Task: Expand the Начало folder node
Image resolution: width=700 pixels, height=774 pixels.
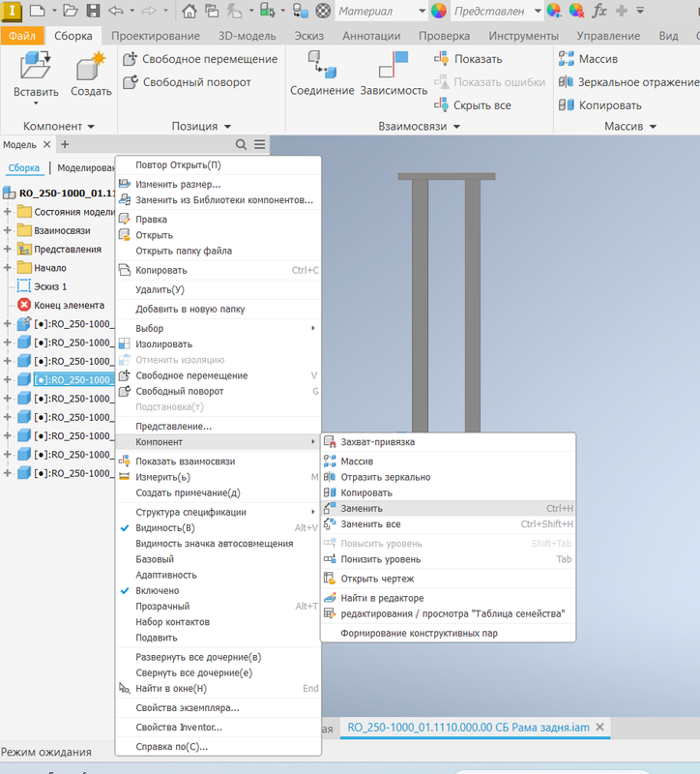Action: (x=7, y=268)
